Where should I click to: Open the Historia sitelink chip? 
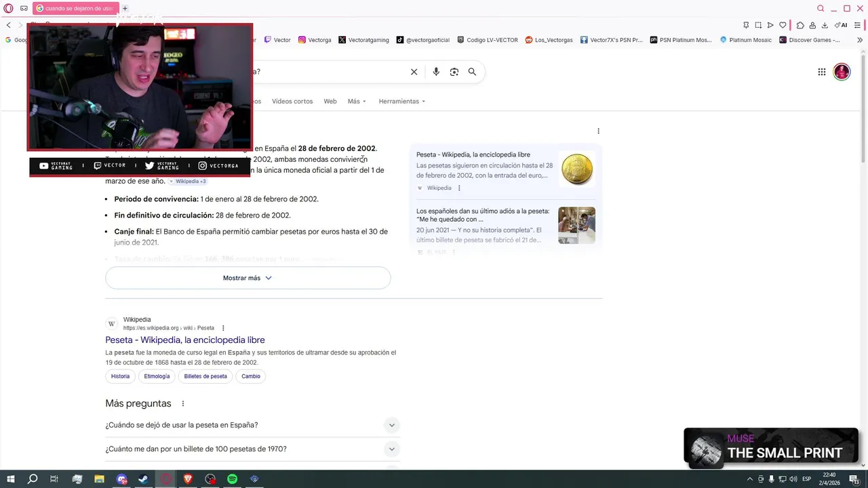[x=120, y=376]
